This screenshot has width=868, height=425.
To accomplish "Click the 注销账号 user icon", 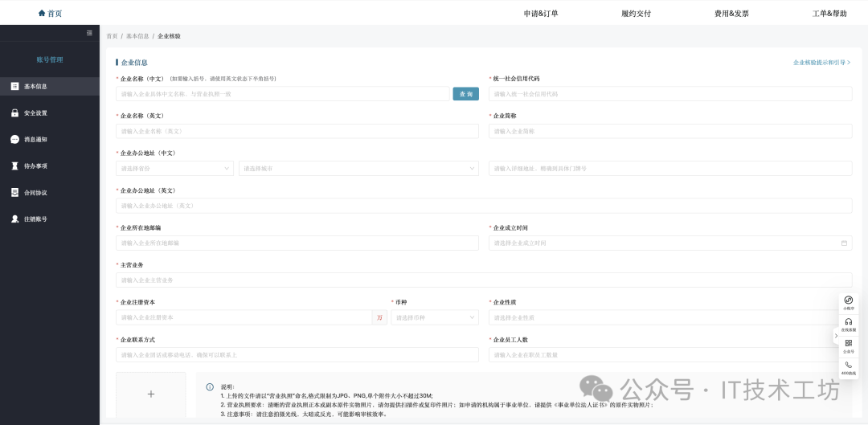I will tap(15, 219).
